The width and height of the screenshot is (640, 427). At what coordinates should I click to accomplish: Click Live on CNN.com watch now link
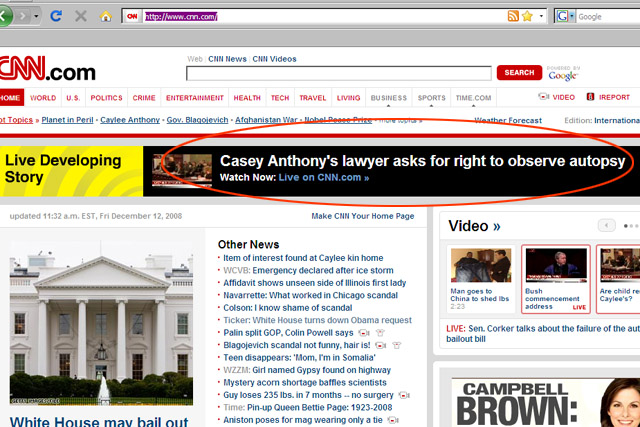point(324,178)
